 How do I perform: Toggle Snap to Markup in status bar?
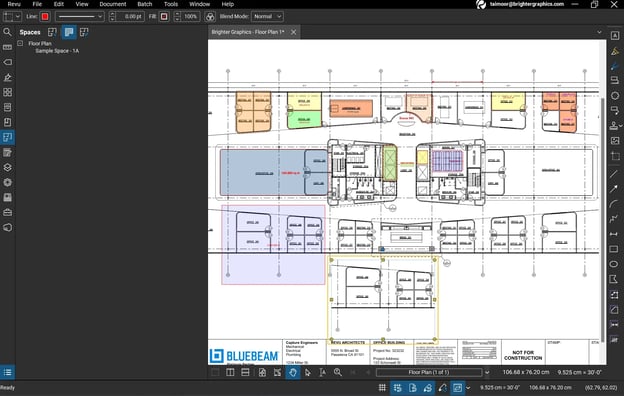[x=427, y=388]
